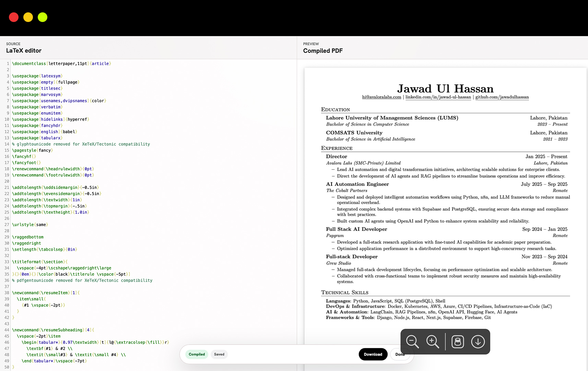Image resolution: width=588 pixels, height=371 pixels.
Task: Click the Papgram company text
Action: coord(335,236)
